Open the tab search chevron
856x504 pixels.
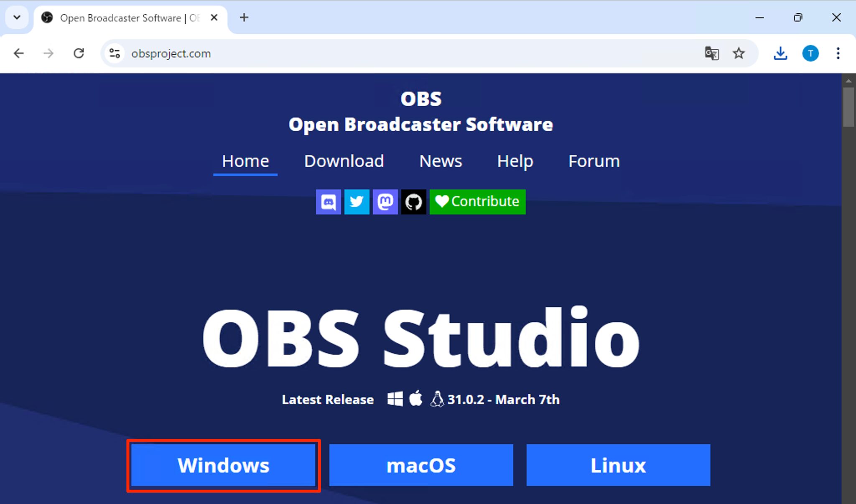coord(17,17)
